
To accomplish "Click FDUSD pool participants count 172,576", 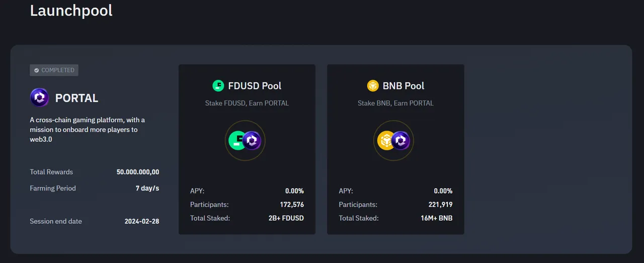I will click(x=292, y=205).
